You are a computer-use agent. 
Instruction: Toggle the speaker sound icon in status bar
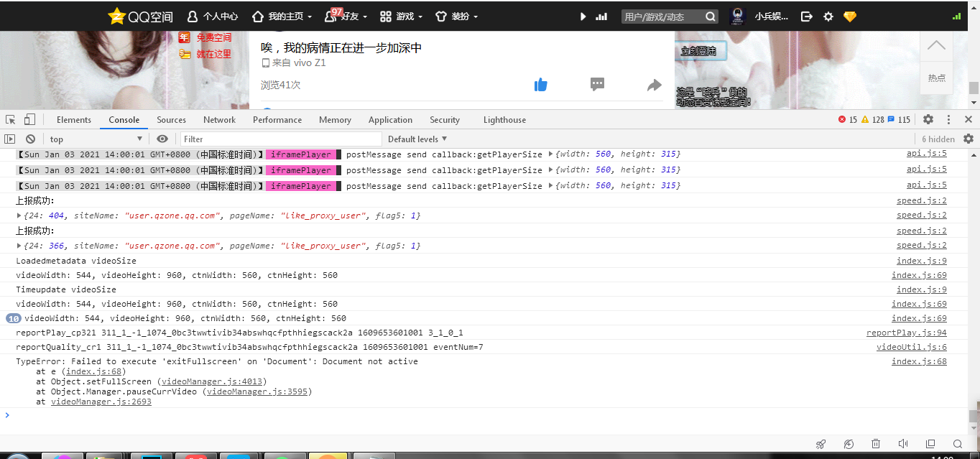903,444
